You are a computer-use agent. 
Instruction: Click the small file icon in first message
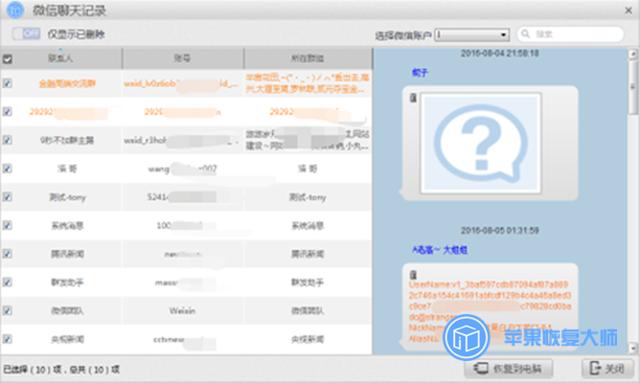click(413, 98)
